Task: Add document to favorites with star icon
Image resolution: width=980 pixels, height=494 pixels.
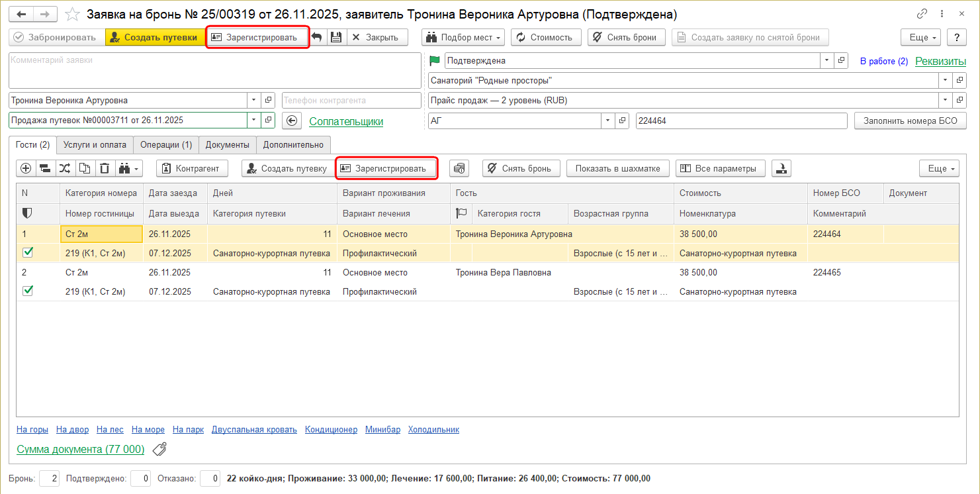Action: click(73, 14)
